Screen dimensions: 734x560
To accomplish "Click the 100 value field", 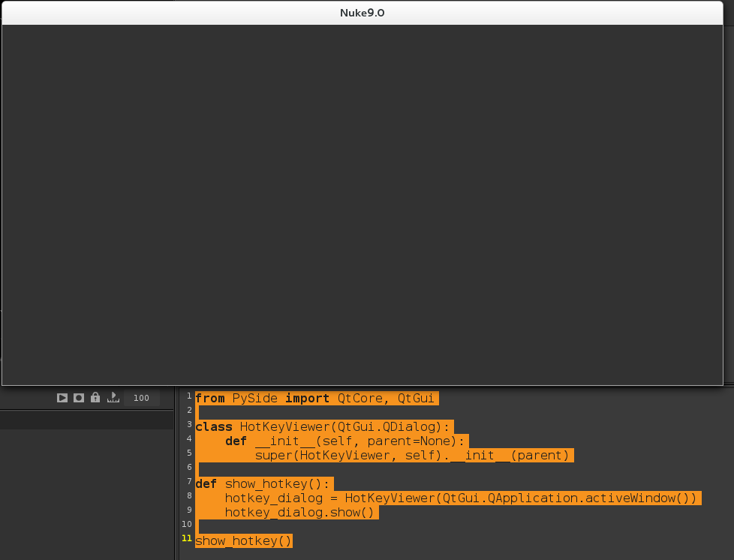I will [141, 398].
